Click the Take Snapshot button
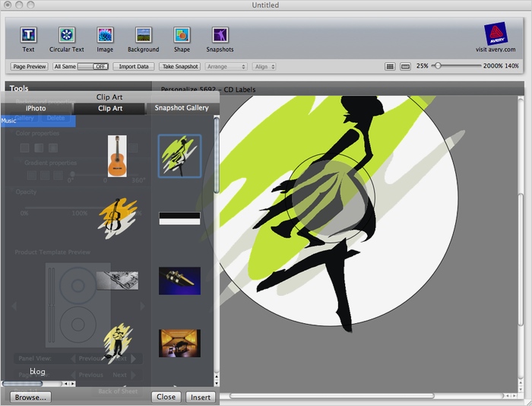Image resolution: width=532 pixels, height=406 pixels. tap(180, 67)
